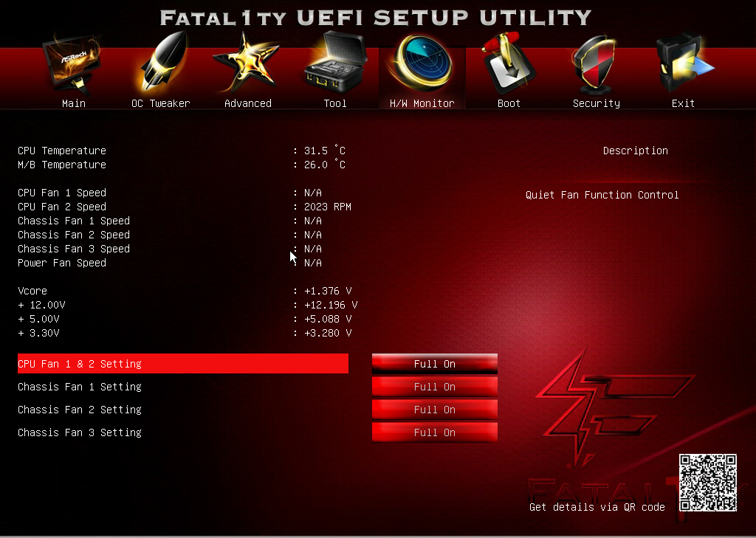Click the Power Fan Speed label
The image size is (756, 538).
click(62, 263)
